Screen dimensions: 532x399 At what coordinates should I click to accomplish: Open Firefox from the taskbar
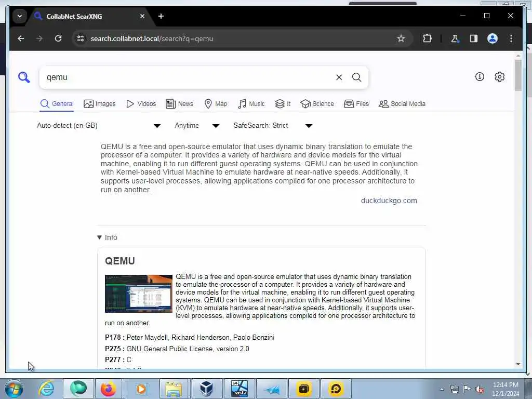pos(108,389)
